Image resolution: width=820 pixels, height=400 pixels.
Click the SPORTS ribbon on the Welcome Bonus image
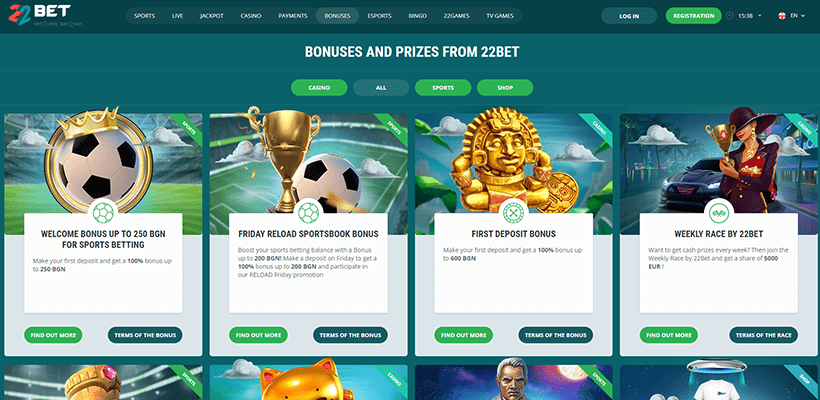click(187, 129)
